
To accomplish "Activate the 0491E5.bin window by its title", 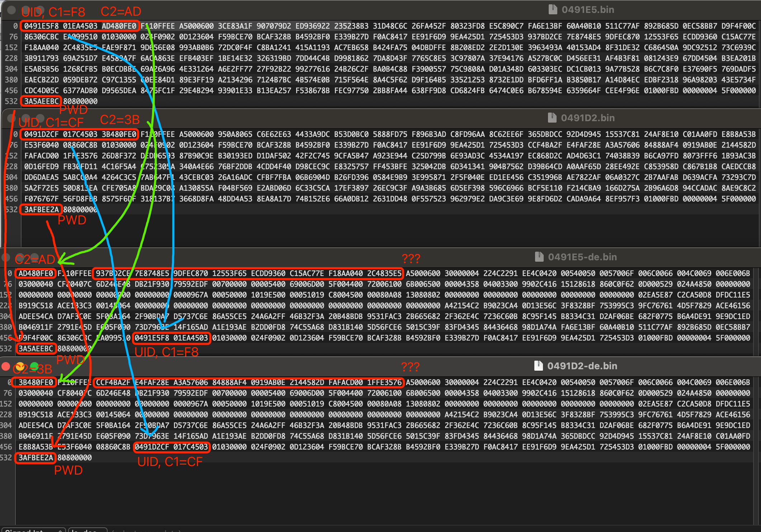I will click(x=587, y=10).
